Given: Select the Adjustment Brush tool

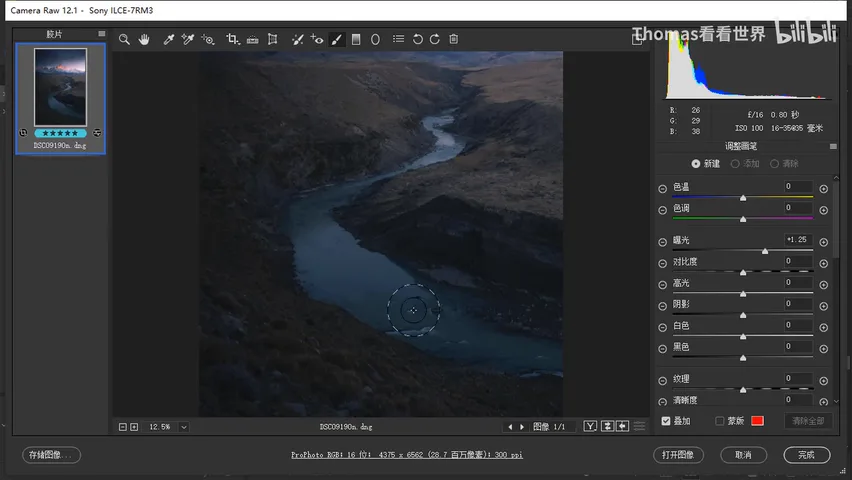Looking at the screenshot, I should 336,39.
